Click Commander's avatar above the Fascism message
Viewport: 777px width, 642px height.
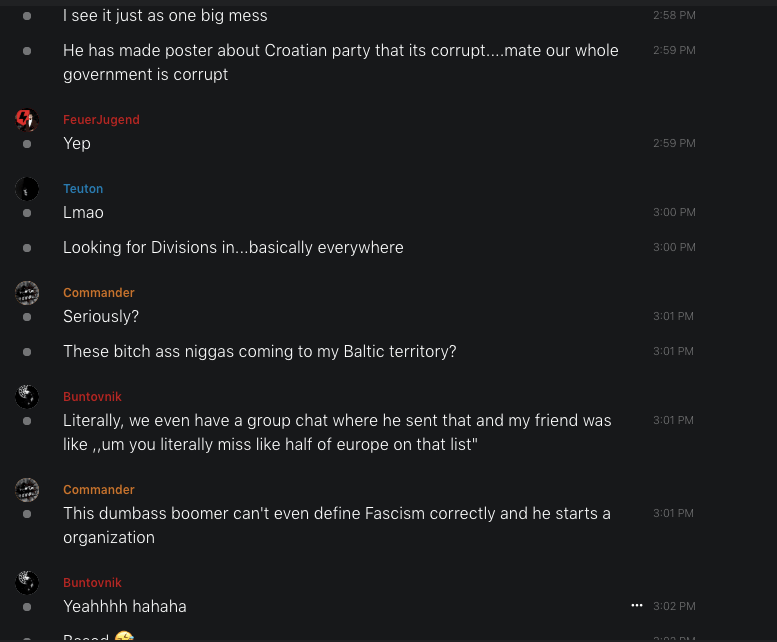click(27, 490)
